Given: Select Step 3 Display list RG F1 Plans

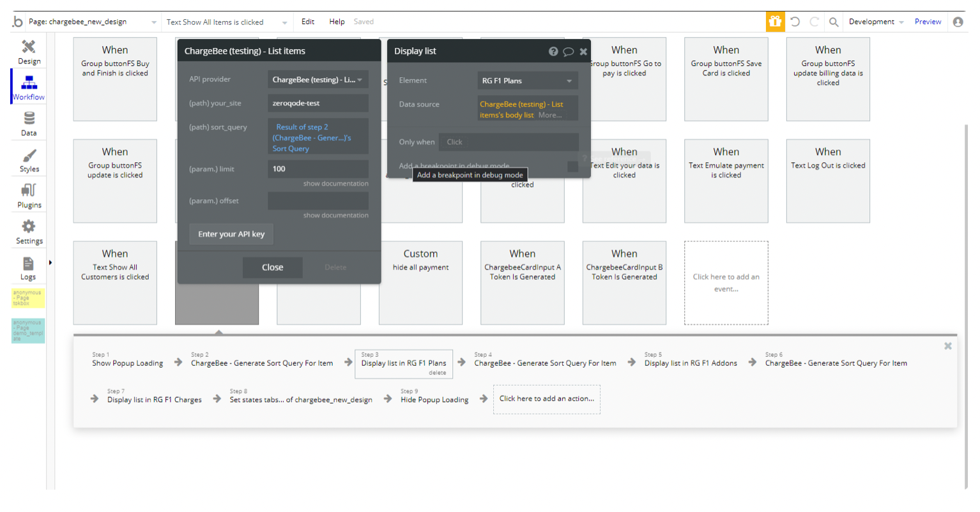Looking at the screenshot, I should pos(404,363).
